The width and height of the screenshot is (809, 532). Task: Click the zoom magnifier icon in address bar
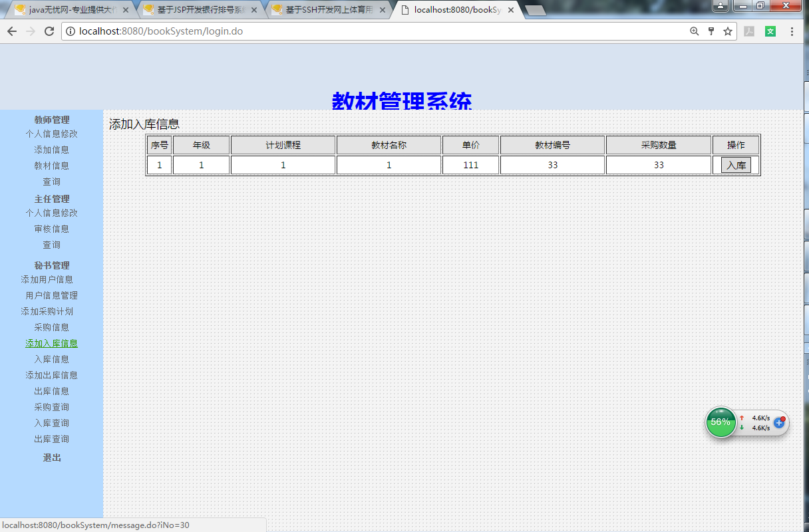point(694,31)
